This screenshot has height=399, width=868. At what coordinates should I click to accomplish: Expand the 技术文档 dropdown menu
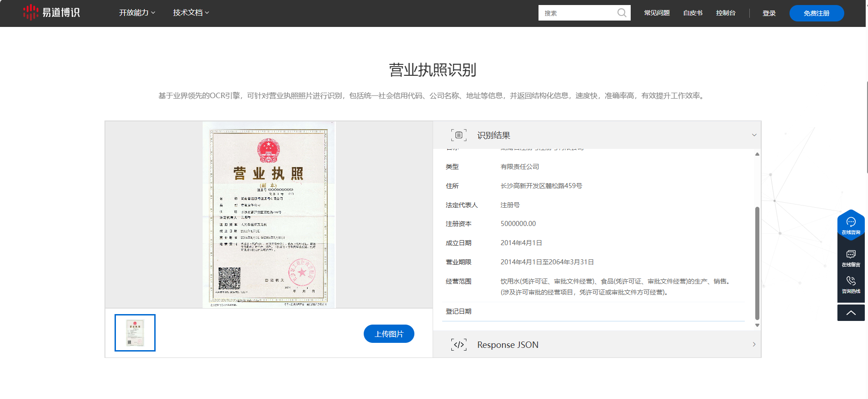(191, 13)
